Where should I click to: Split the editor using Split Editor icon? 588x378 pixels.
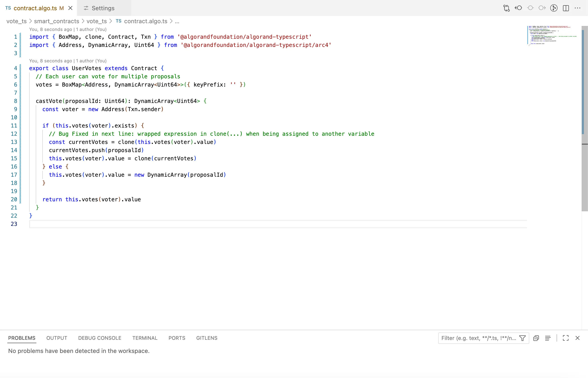[566, 8]
